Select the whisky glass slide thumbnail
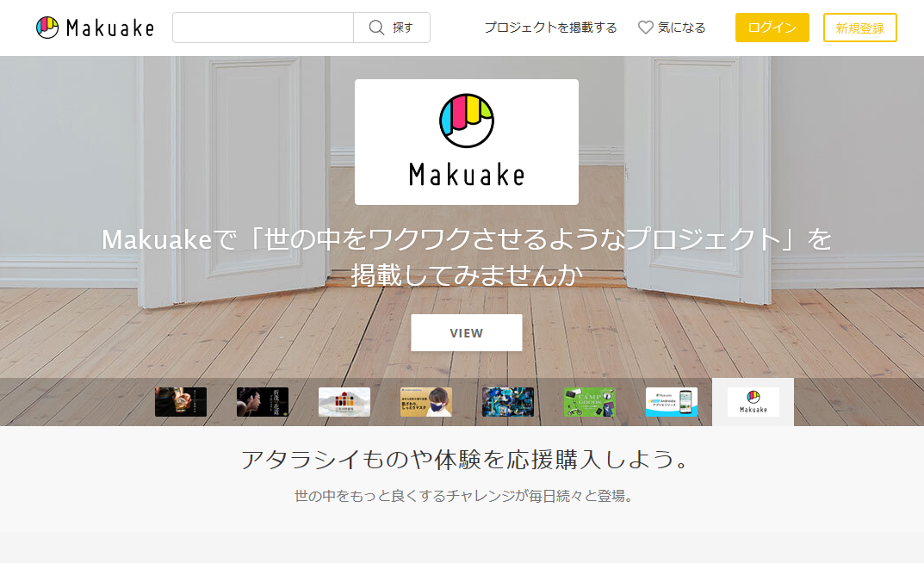The height and width of the screenshot is (563, 924). (x=180, y=402)
